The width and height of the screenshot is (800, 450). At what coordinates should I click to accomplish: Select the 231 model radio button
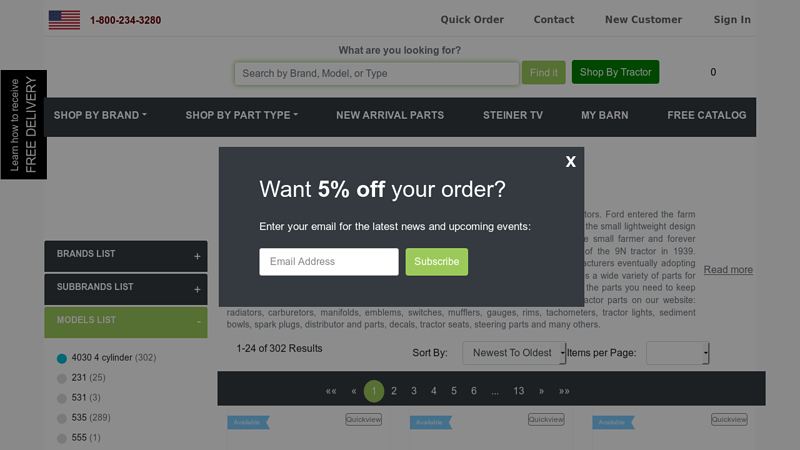(62, 378)
